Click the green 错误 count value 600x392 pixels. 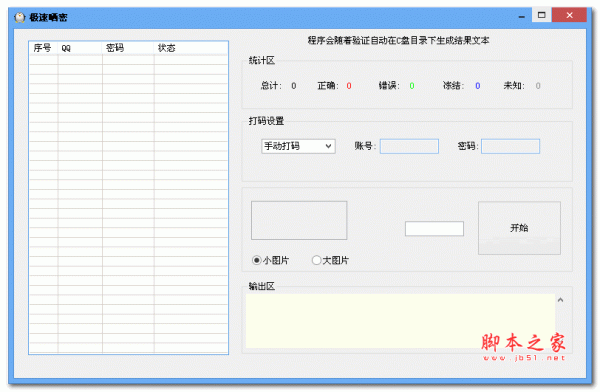point(412,86)
